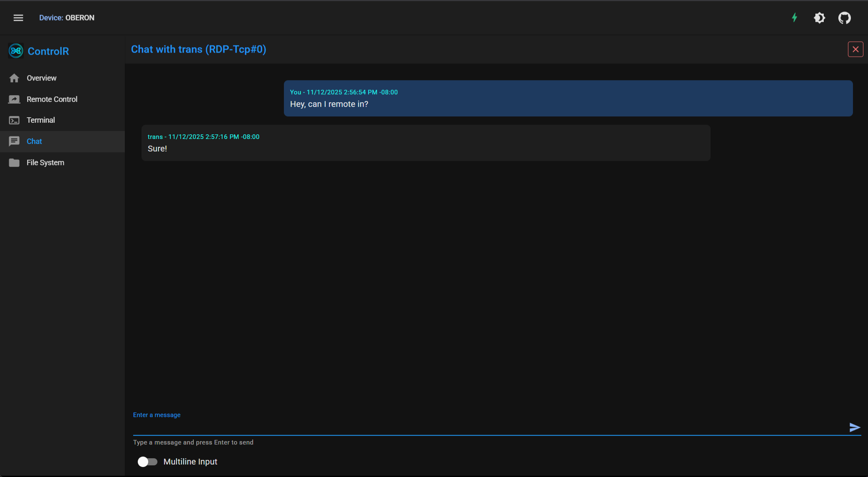Open Remote Control from sidebar
Screen dimensions: 868x477
click(x=52, y=99)
